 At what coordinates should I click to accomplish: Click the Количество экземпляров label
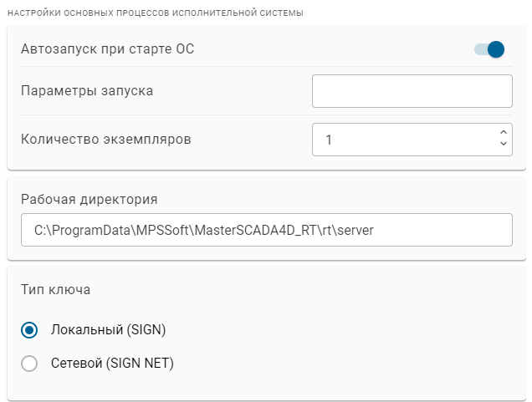pos(105,139)
